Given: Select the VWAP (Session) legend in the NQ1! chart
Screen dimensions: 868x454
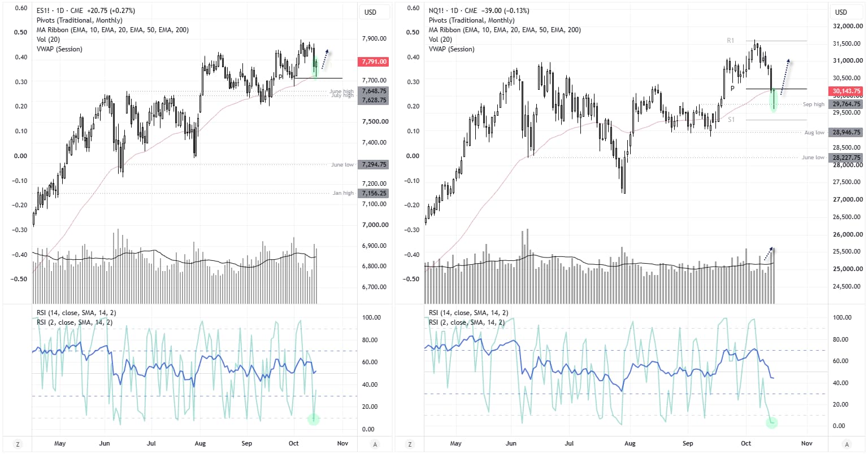Looking at the screenshot, I should 452,49.
